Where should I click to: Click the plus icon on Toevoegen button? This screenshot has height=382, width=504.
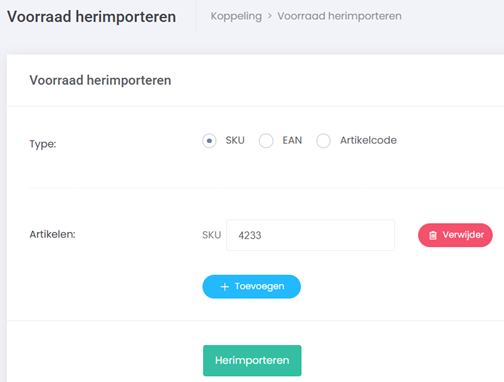(x=225, y=287)
